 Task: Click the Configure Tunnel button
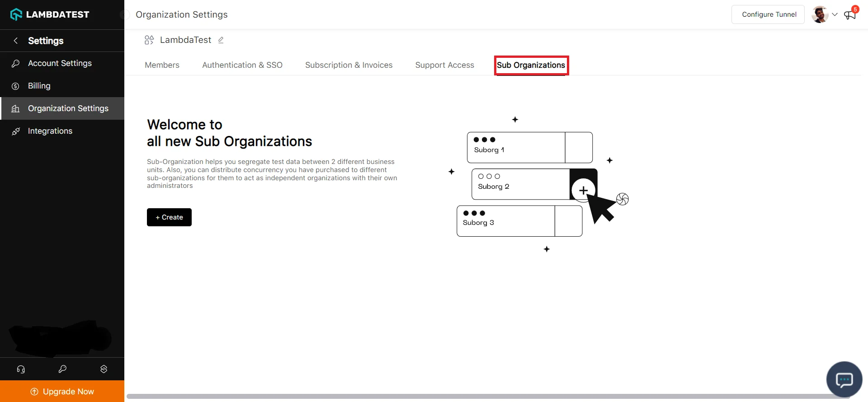click(x=769, y=14)
